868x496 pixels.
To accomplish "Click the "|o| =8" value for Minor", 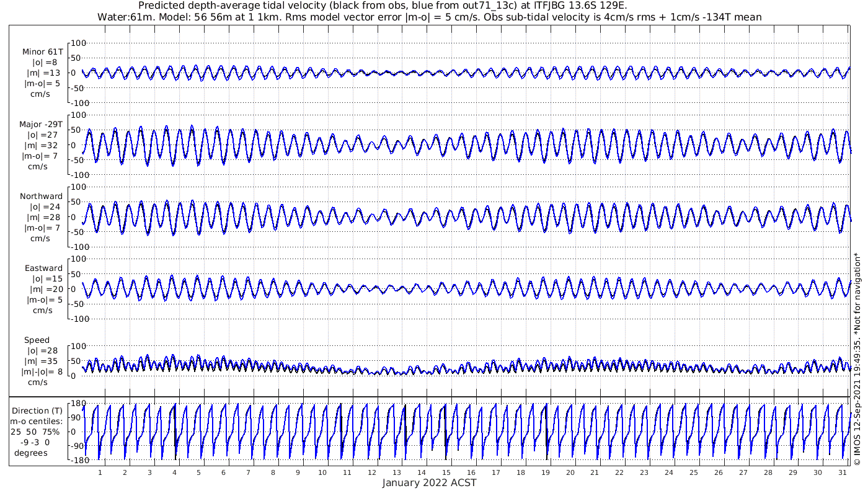I will [x=45, y=63].
